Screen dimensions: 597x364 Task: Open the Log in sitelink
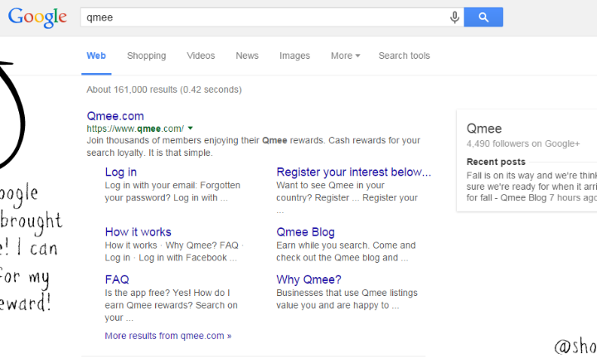pos(121,172)
